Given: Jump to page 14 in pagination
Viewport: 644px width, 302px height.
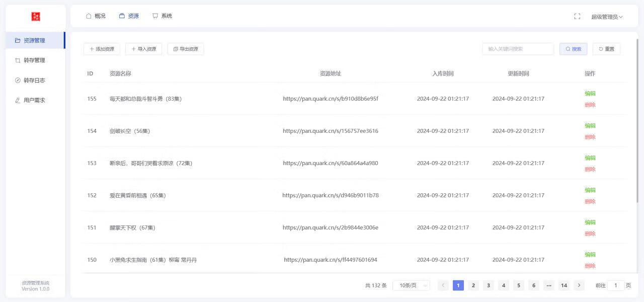Looking at the screenshot, I should coord(564,285).
